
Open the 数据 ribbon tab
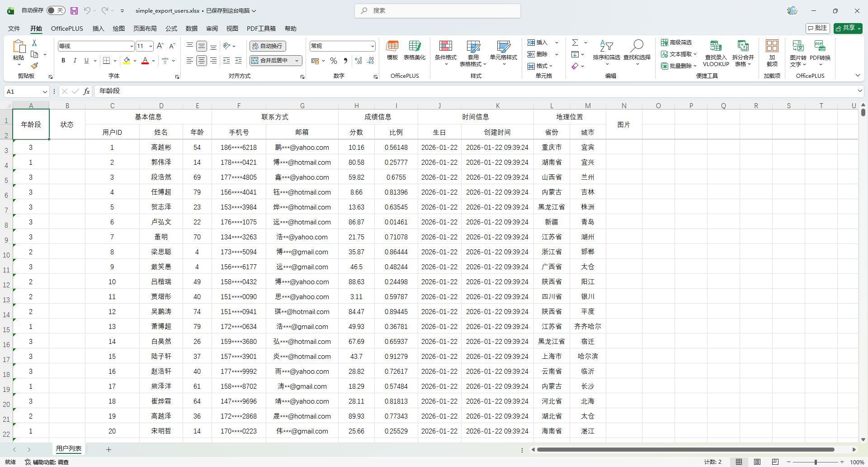coord(191,29)
